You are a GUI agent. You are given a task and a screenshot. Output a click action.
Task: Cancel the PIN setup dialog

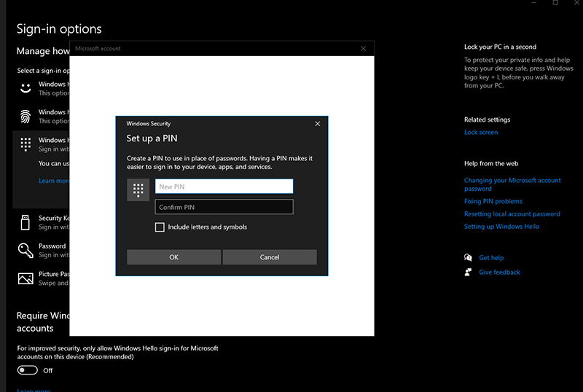270,257
